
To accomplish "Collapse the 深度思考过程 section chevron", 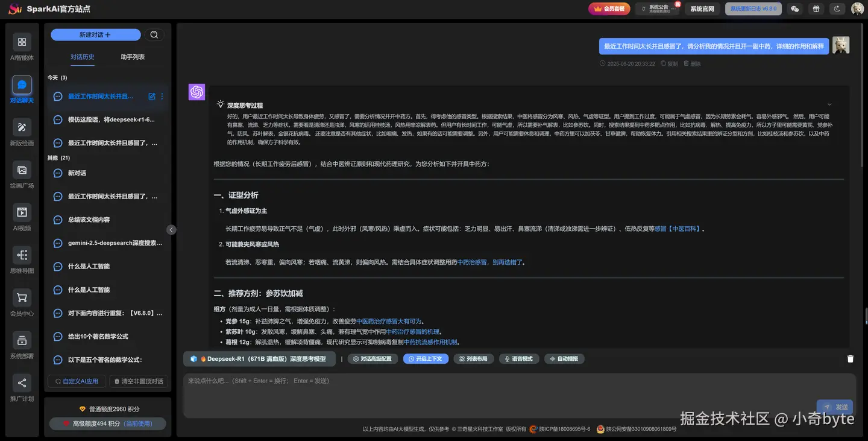I will (829, 104).
